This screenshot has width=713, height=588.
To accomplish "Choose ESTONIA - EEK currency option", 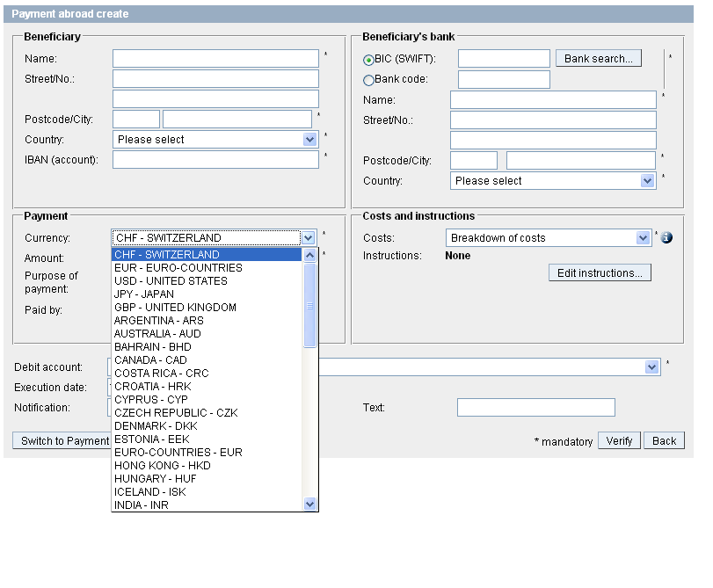I will [207, 439].
